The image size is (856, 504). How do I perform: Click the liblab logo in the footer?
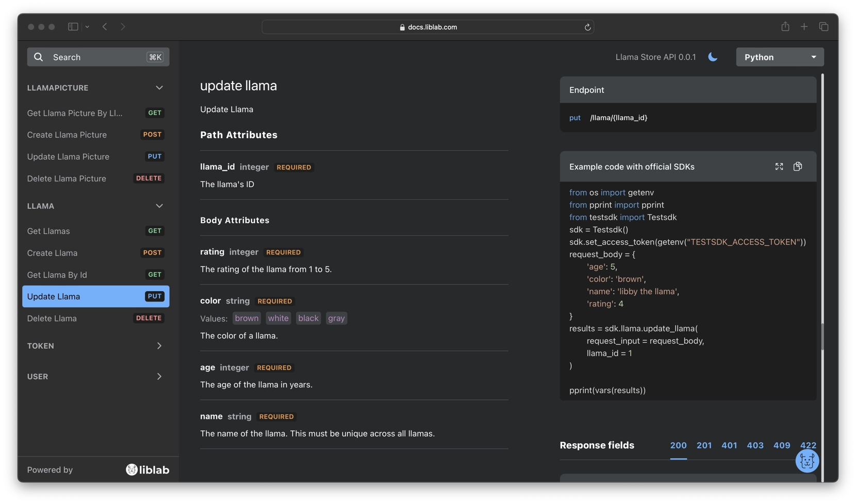[x=147, y=469]
